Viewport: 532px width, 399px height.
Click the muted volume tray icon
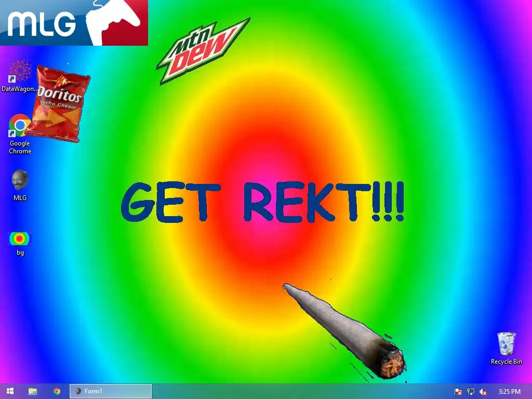tap(483, 392)
